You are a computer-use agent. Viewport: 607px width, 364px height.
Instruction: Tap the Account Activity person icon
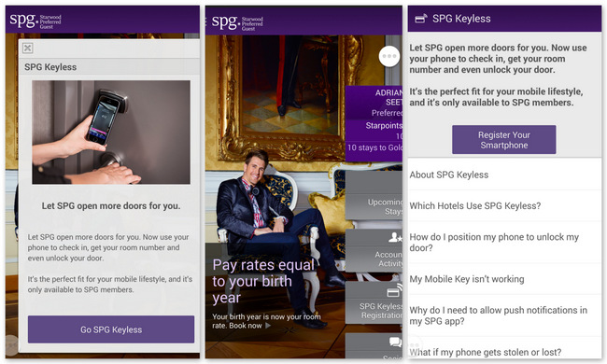[395, 237]
